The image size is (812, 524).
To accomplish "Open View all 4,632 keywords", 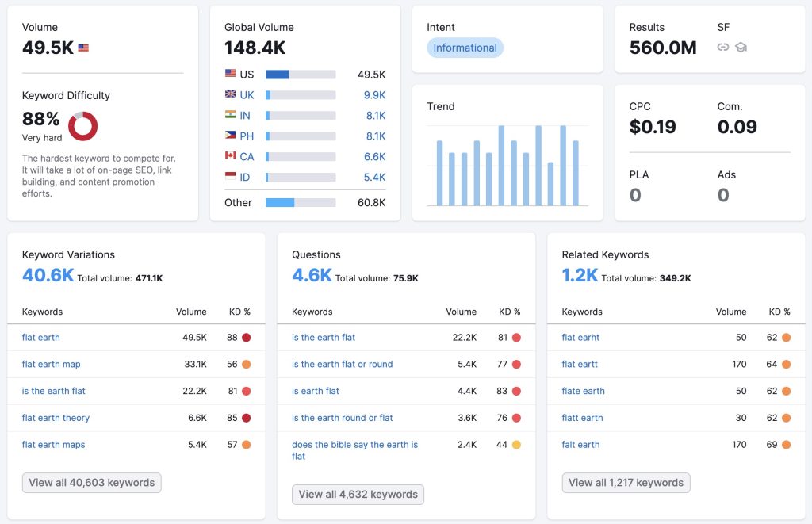I will point(358,495).
